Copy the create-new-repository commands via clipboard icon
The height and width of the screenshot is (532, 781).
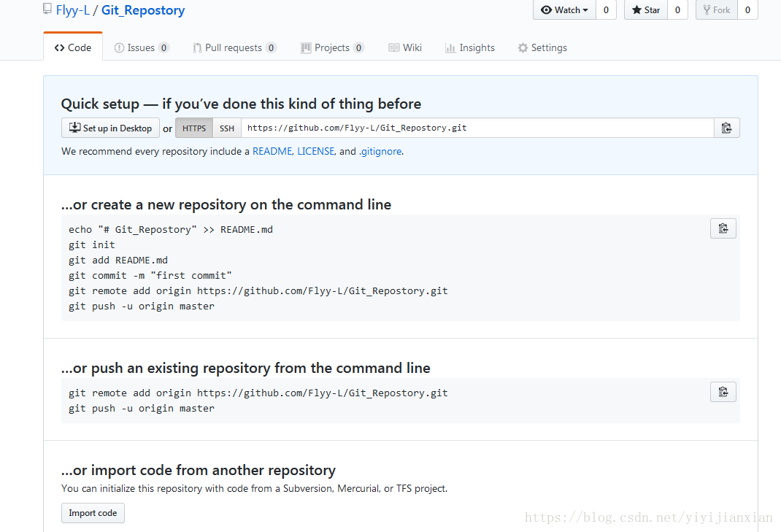tap(723, 228)
